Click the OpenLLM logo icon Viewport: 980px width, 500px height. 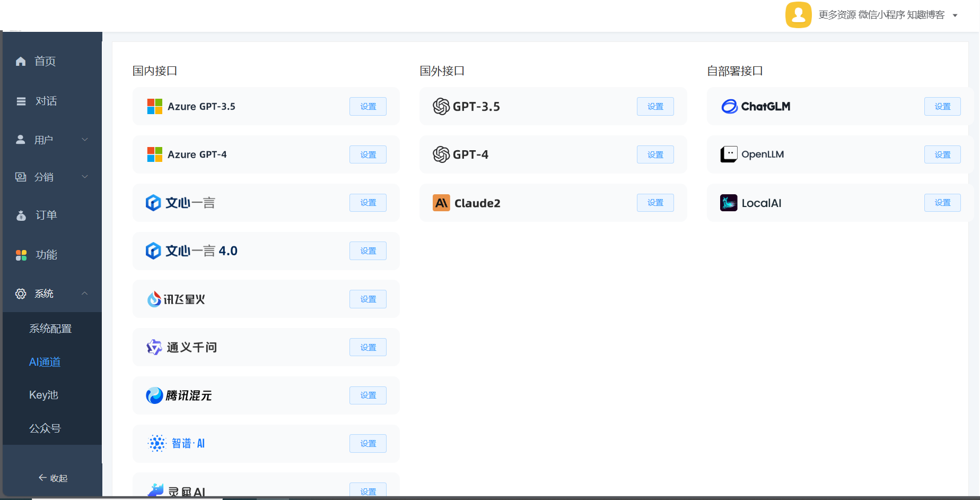click(729, 154)
